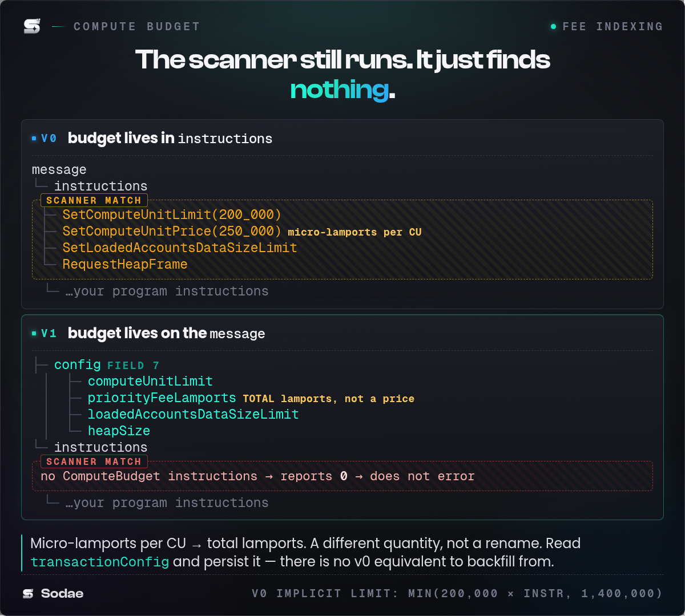Collapse the V1 instructions node

tap(100, 447)
